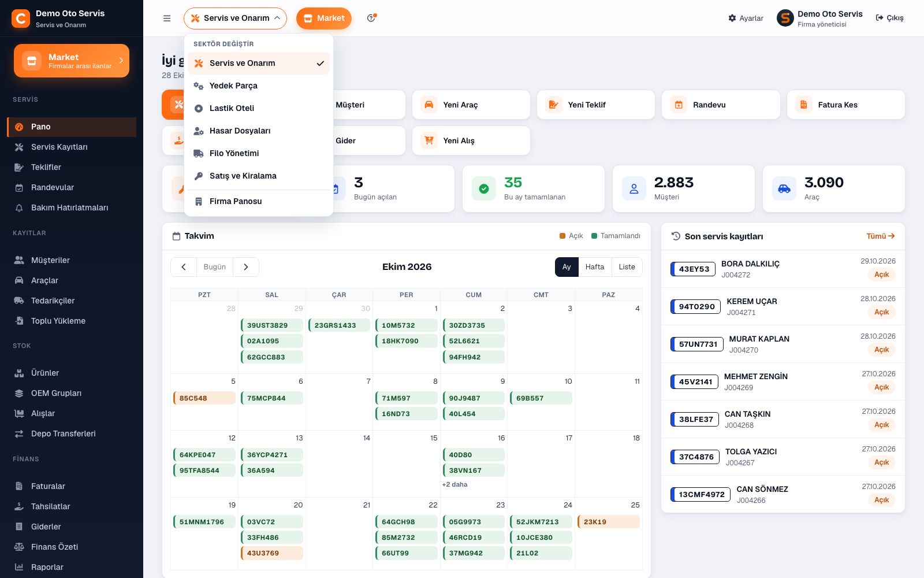Click the Tümü link in service records

881,236
